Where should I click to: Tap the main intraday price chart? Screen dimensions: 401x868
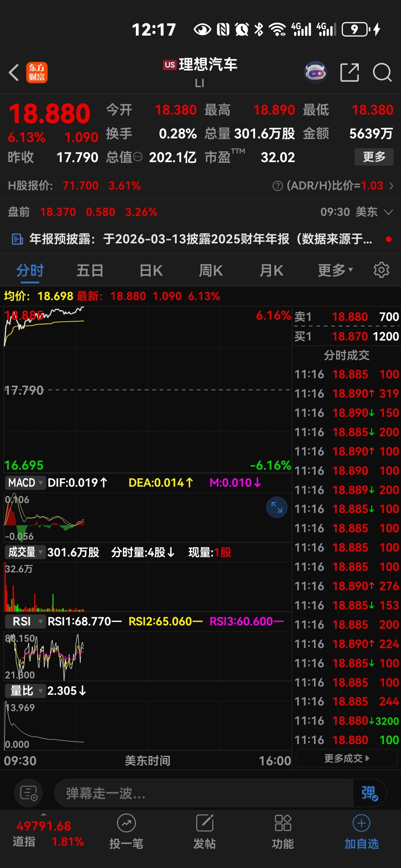tap(148, 389)
